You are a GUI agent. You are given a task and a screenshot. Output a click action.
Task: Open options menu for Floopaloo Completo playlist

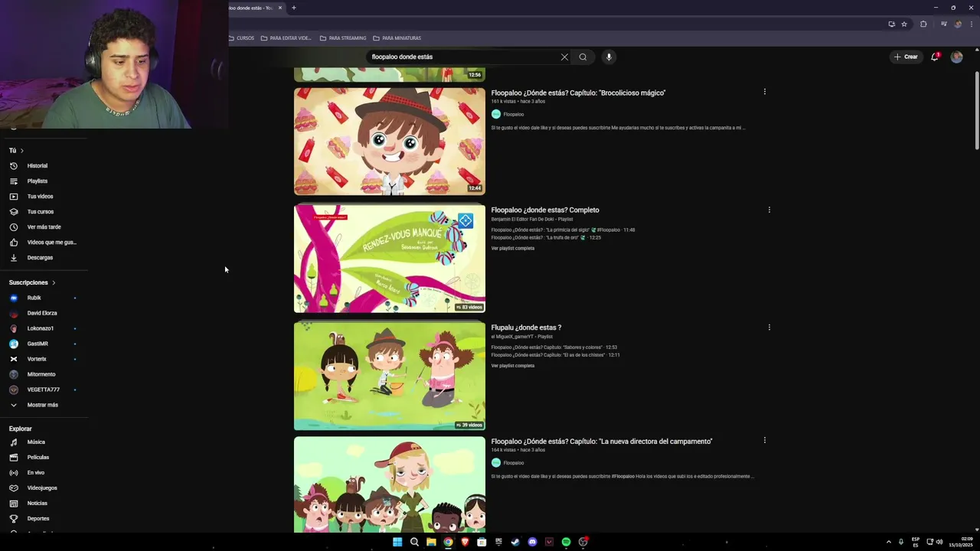tap(769, 210)
